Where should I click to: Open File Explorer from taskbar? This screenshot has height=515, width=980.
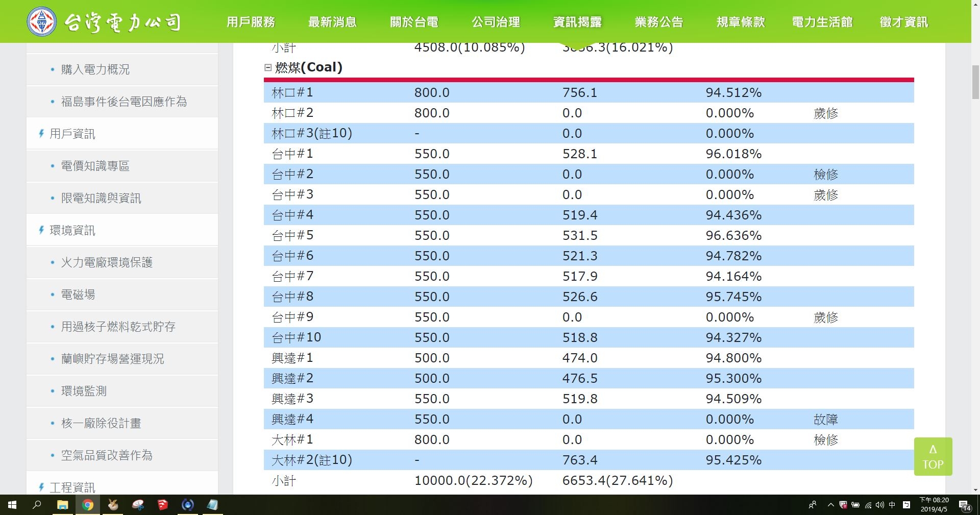click(62, 505)
